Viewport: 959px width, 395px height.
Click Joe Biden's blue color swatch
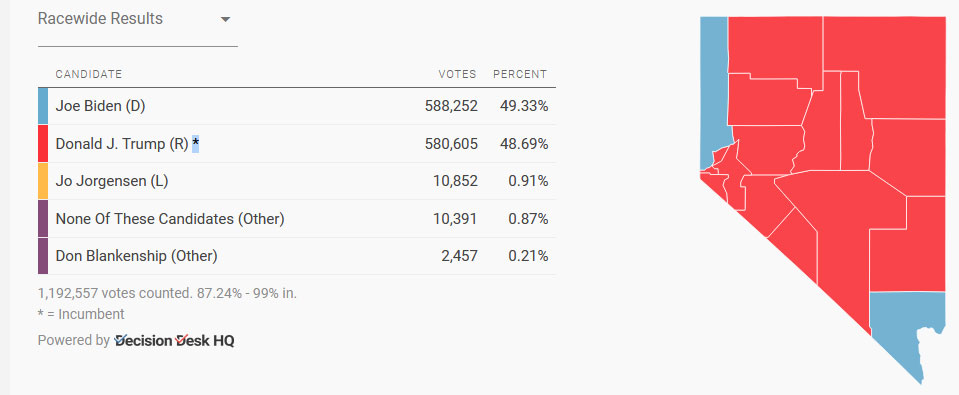coord(43,106)
